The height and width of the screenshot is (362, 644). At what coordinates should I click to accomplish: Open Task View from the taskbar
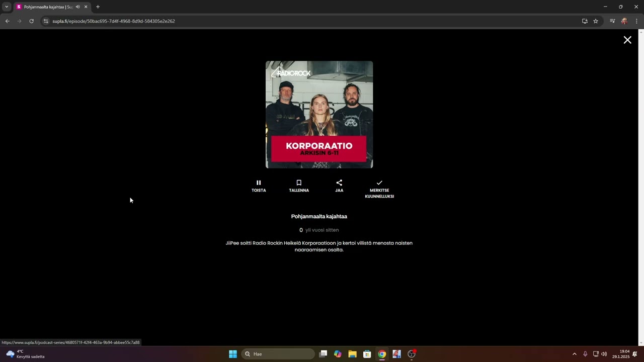click(323, 354)
